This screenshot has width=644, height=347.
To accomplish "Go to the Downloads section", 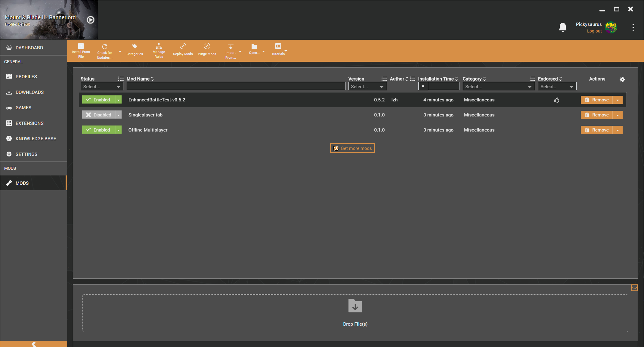I will [x=29, y=92].
